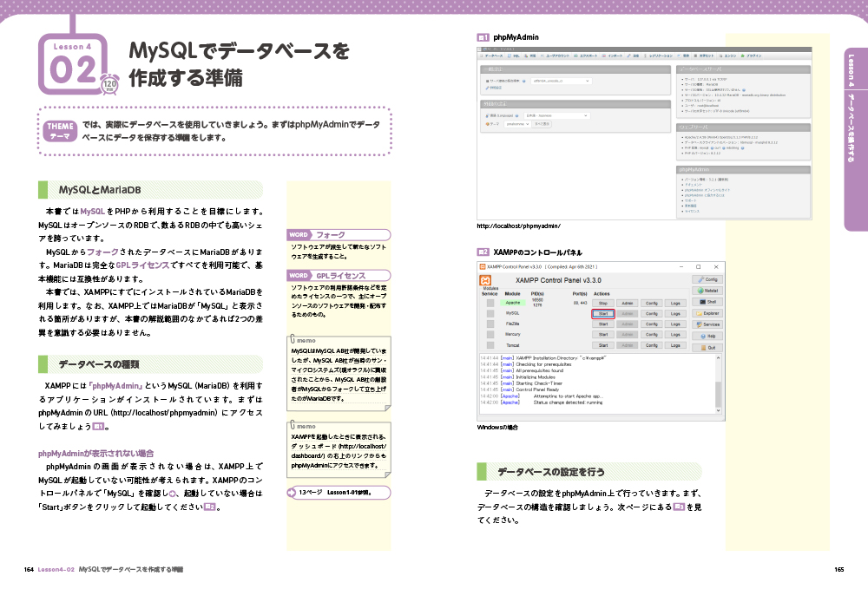
Task: Click the phpMyAdmin オフィシャルサイト link
Action: click(x=707, y=190)
